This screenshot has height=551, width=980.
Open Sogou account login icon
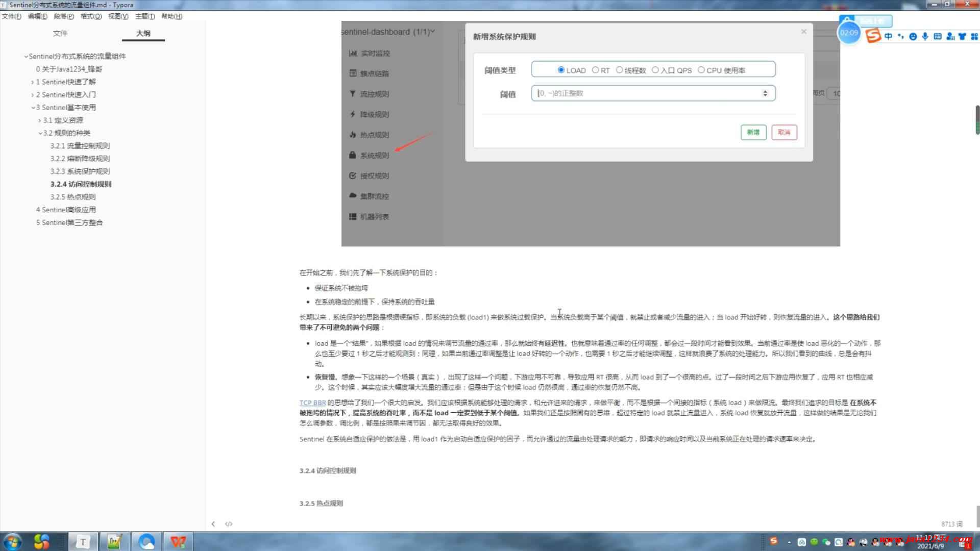950,36
